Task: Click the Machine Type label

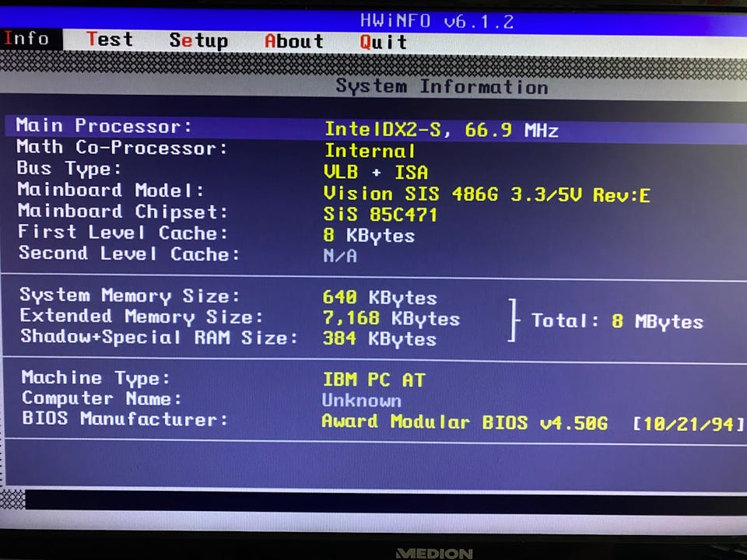Action: coord(95,378)
